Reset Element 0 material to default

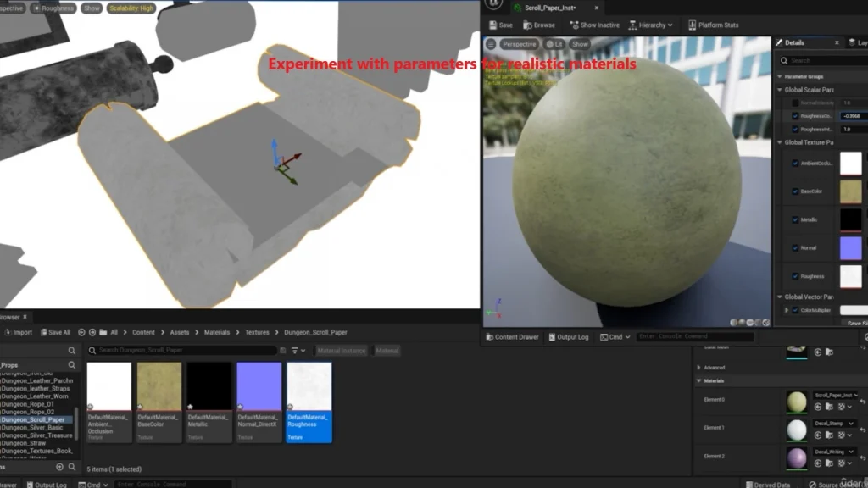click(x=862, y=401)
